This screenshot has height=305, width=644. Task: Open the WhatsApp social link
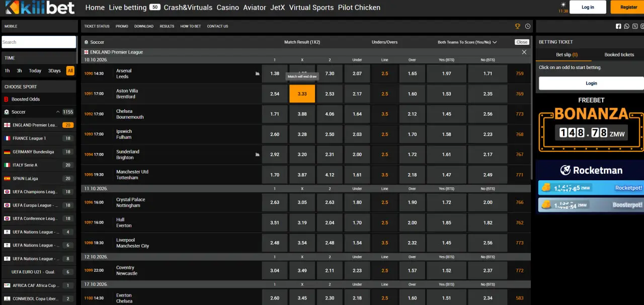pos(626,26)
